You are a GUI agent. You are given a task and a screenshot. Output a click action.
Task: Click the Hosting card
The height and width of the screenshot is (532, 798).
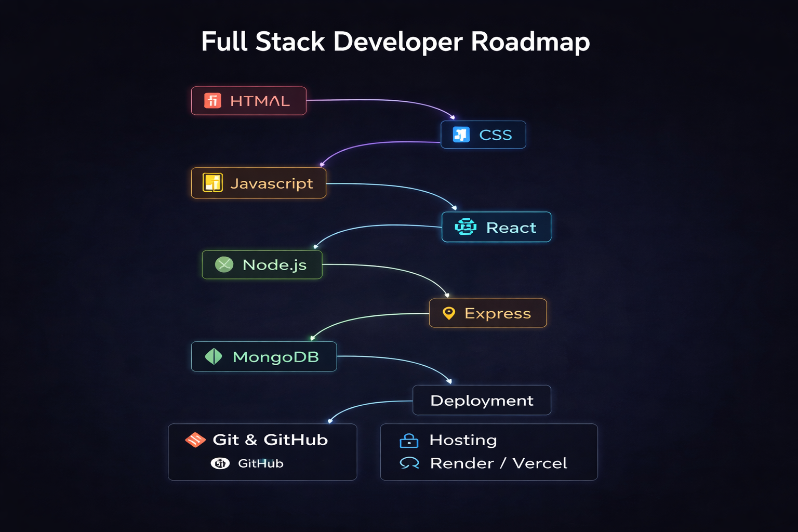click(488, 451)
